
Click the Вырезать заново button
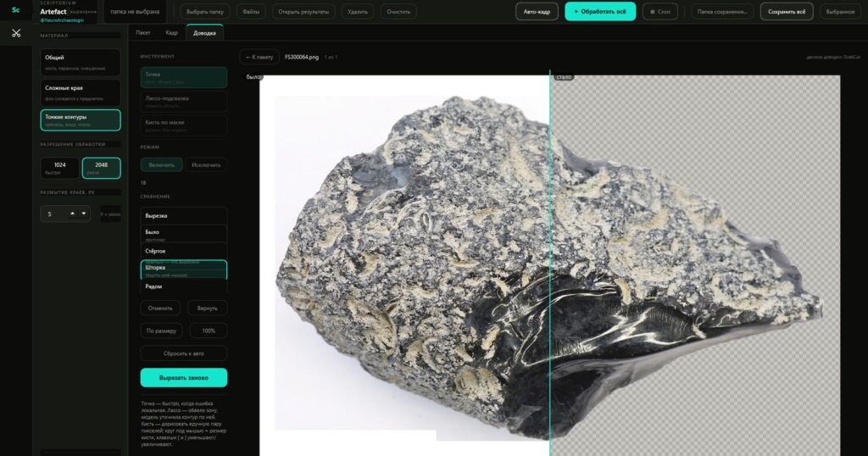[x=184, y=377]
